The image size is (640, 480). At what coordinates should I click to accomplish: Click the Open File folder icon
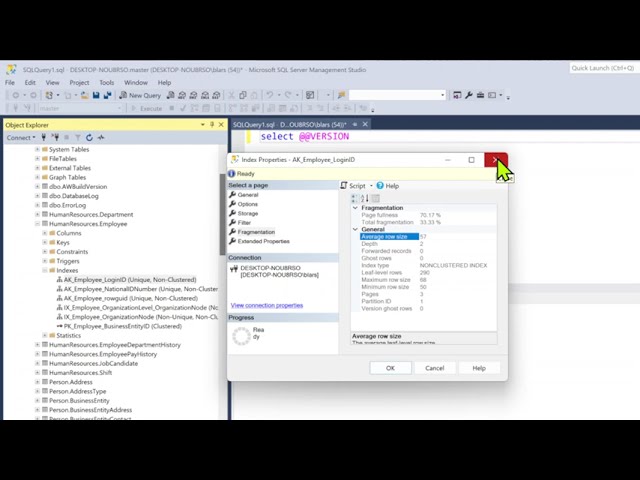click(x=84, y=95)
